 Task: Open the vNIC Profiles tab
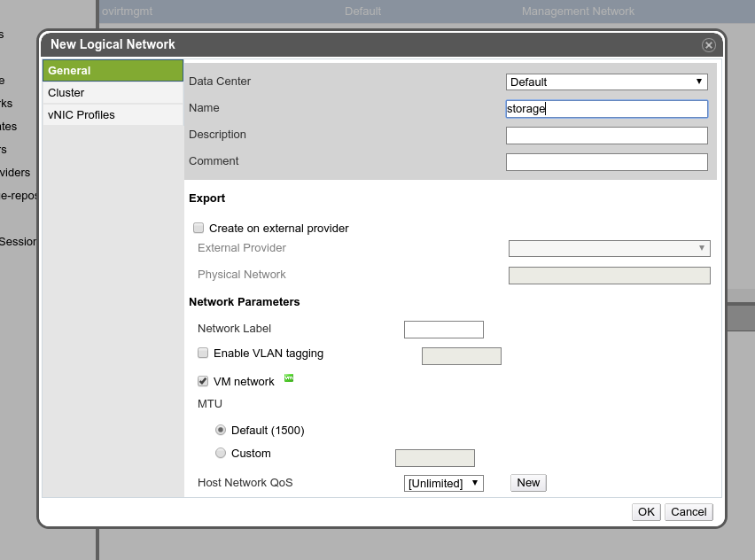pos(113,114)
